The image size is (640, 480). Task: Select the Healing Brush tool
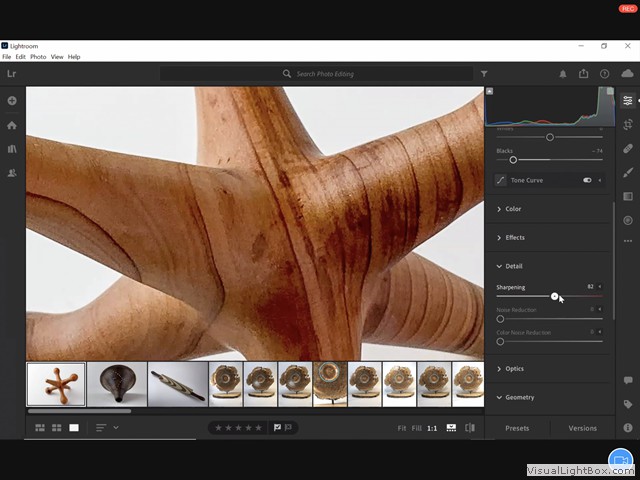click(627, 148)
